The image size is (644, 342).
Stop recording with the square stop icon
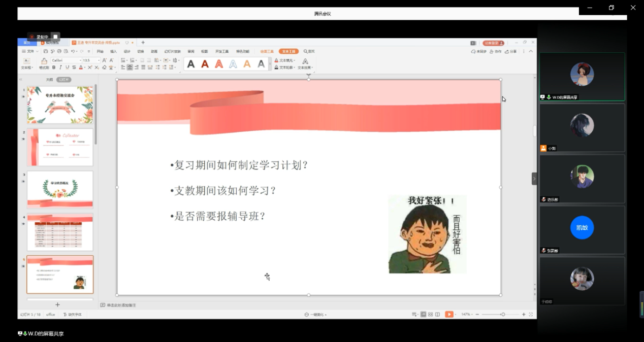point(55,37)
